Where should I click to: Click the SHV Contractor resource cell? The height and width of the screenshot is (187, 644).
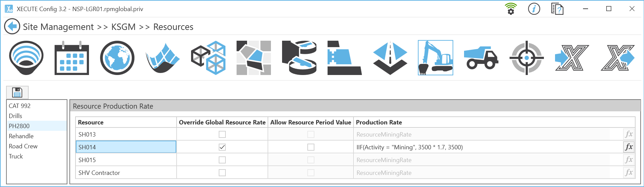126,173
